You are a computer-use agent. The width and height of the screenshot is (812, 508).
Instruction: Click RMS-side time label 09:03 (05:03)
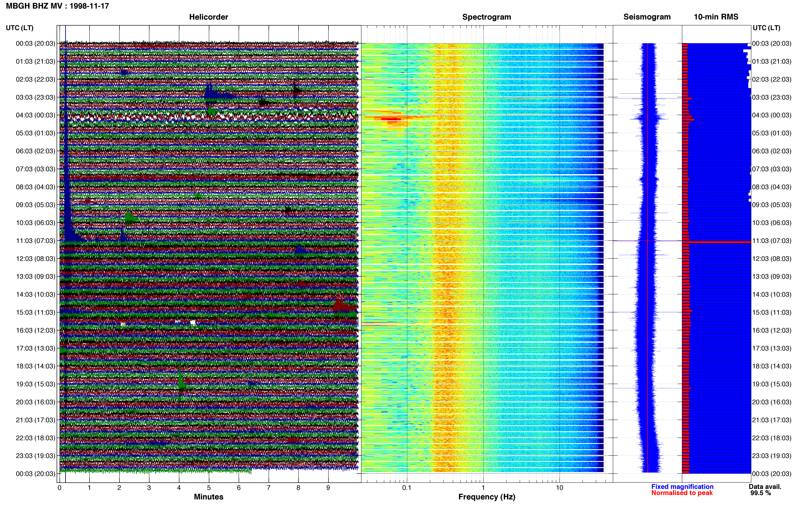pos(772,205)
